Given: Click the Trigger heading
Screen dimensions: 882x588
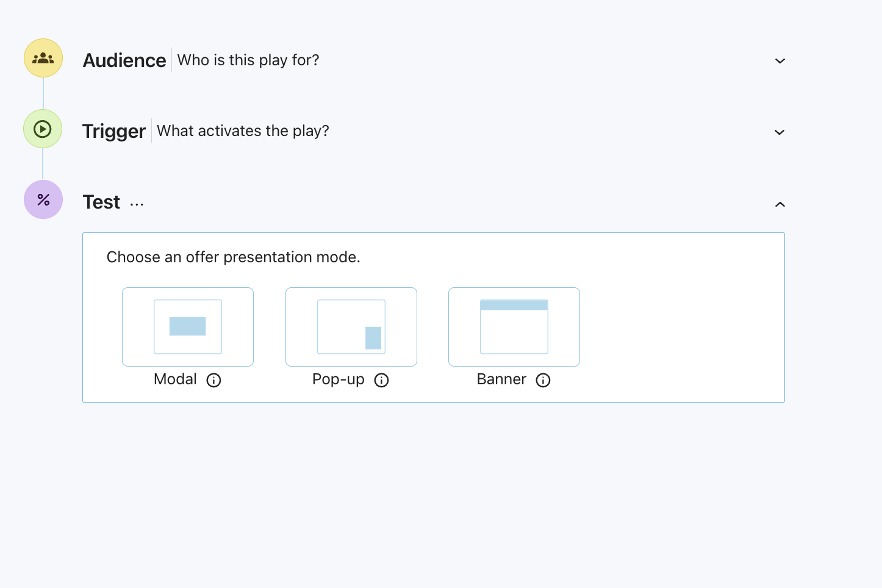Looking at the screenshot, I should [114, 131].
